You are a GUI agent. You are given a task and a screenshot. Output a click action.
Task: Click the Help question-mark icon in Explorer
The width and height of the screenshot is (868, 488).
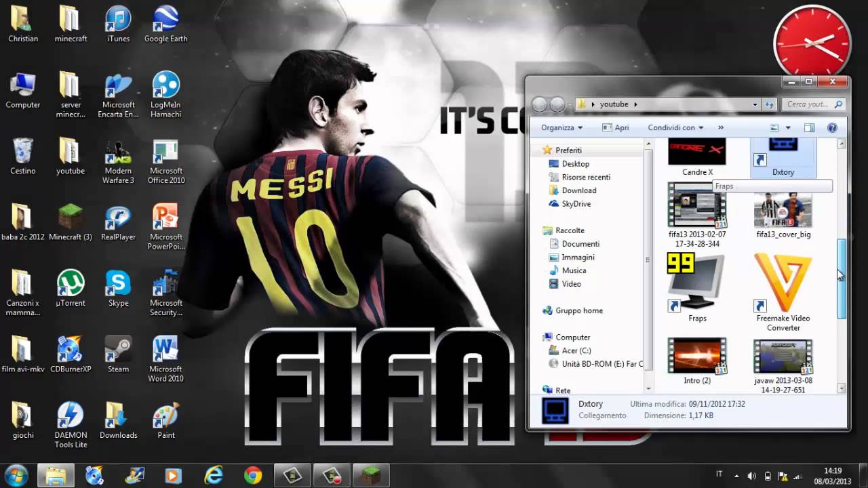tap(832, 127)
